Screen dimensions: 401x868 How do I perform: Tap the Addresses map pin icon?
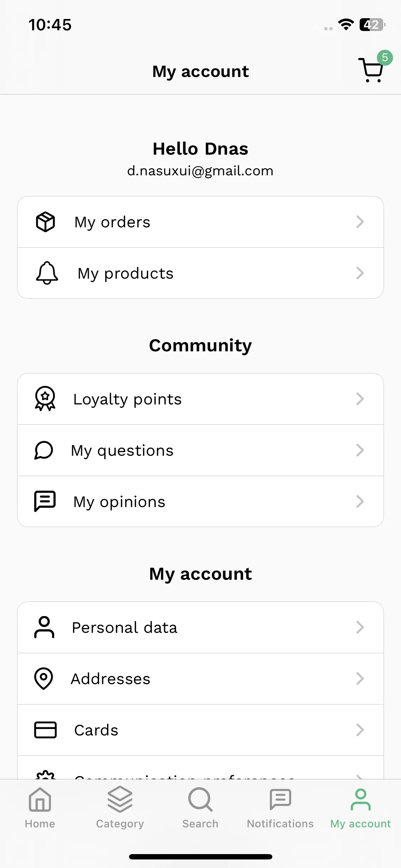coord(43,678)
